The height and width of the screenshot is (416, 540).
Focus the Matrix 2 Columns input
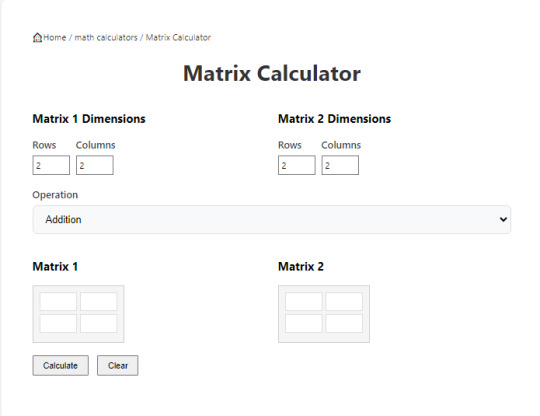[340, 165]
